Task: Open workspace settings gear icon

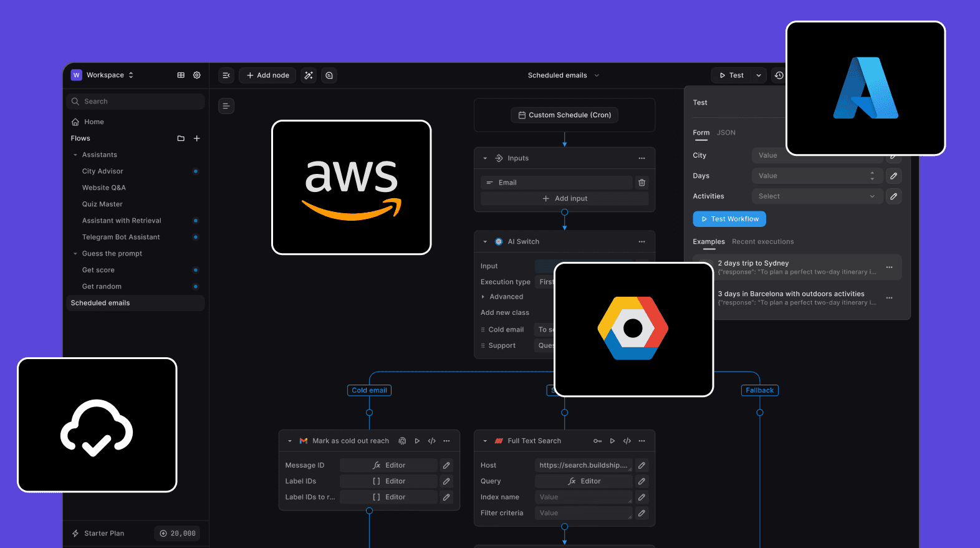Action: [197, 75]
